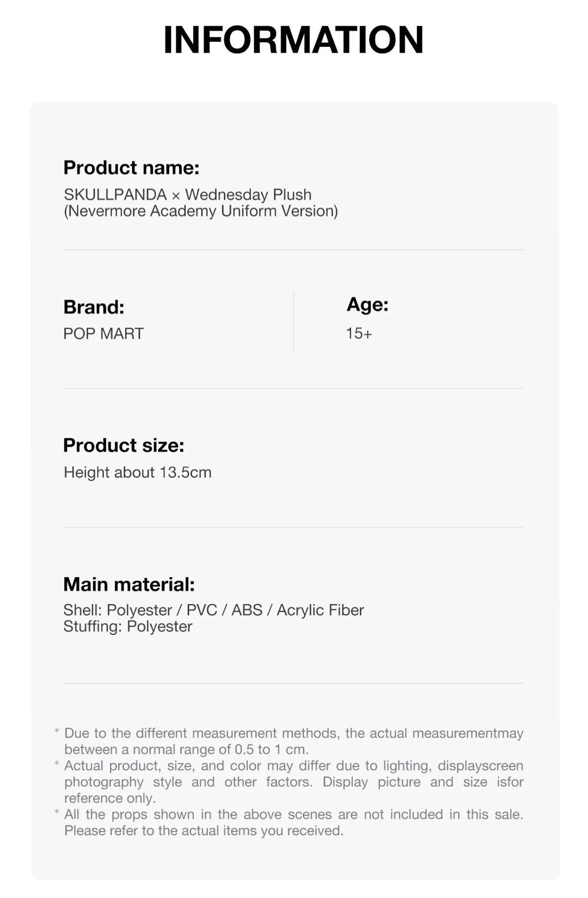The height and width of the screenshot is (898, 588).
Task: Click the measurement methods disclaimer note
Action: pos(294,733)
